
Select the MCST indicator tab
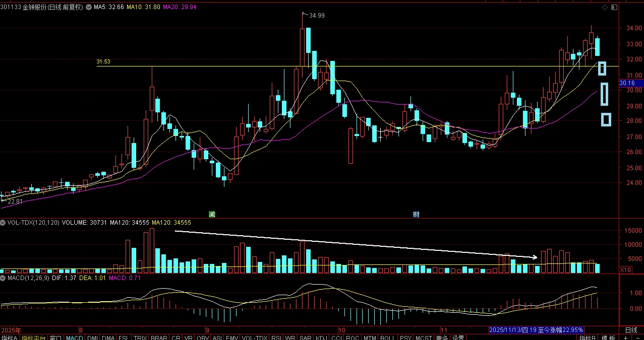point(425,338)
